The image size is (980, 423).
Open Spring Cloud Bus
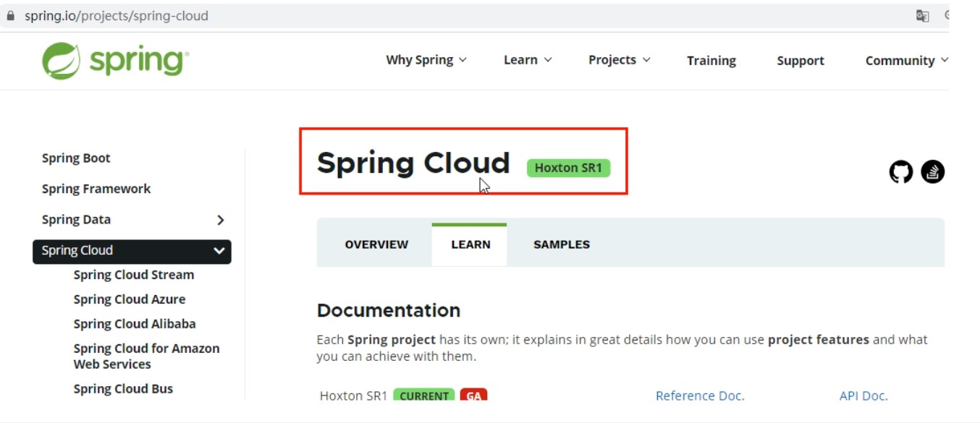coord(123,389)
